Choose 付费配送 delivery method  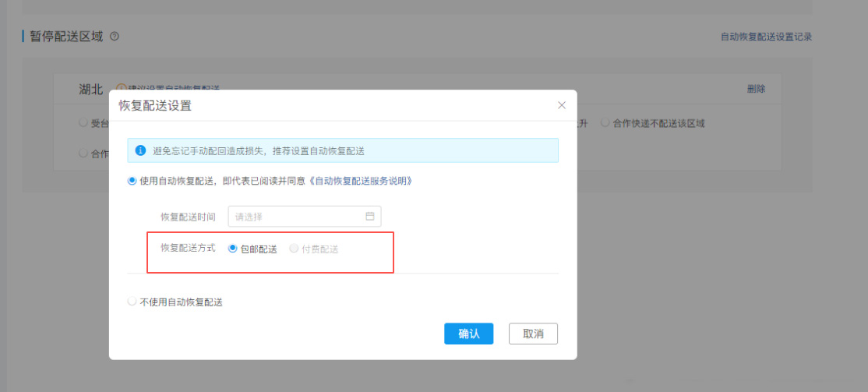294,249
